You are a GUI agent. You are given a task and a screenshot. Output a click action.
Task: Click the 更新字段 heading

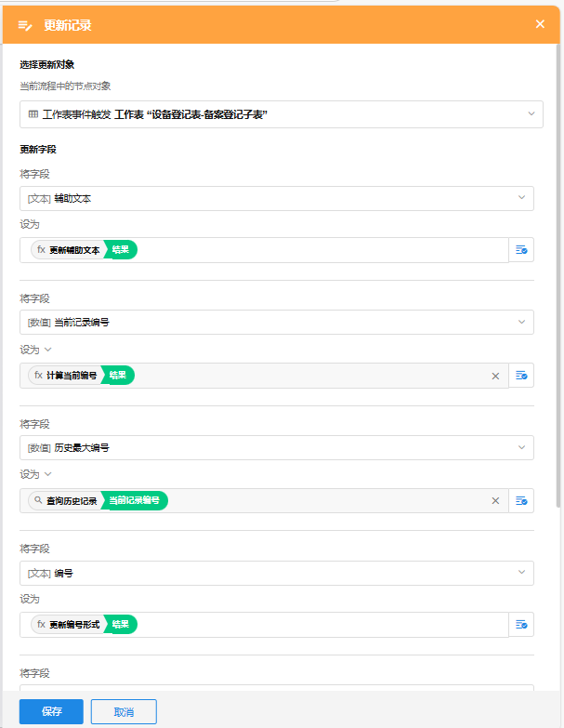point(37,150)
